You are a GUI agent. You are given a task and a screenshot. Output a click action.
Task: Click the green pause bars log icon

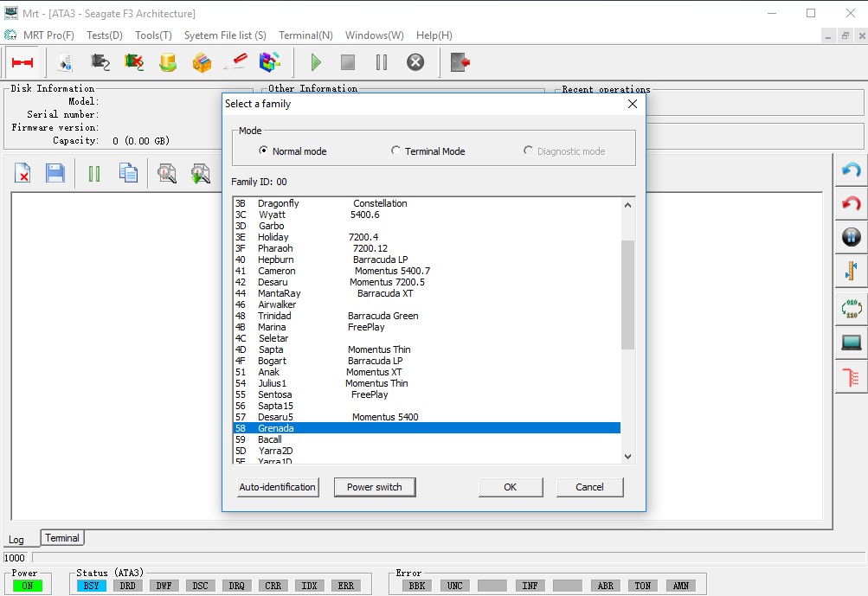pyautogui.click(x=94, y=175)
